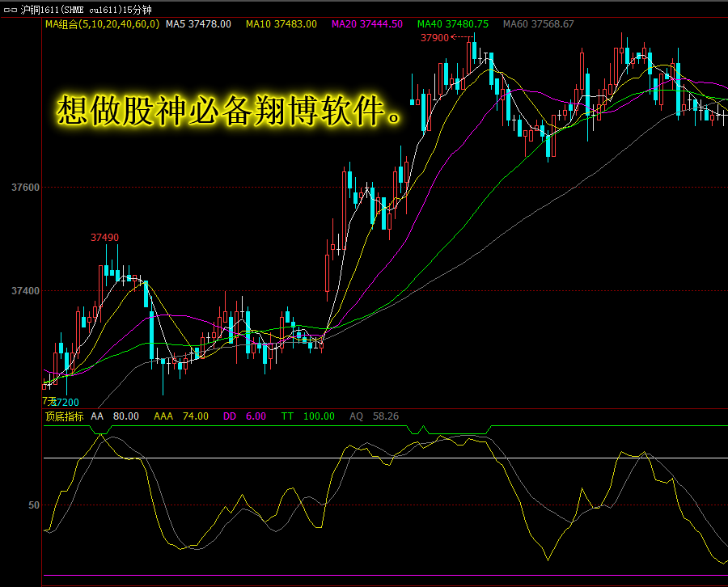Open the MA组合(5,10,20,40,60,0) indicator label
Screen dimensions: 728x587
(102, 24)
